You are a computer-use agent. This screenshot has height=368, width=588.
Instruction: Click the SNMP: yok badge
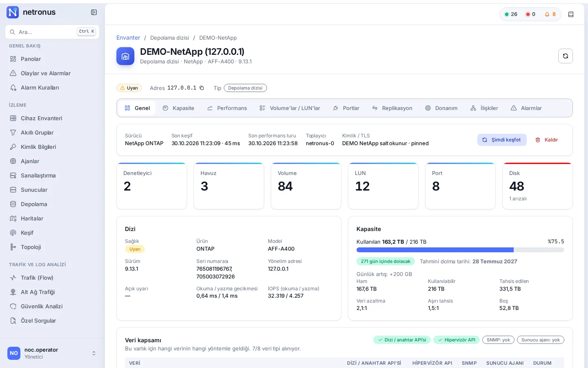[x=498, y=340]
